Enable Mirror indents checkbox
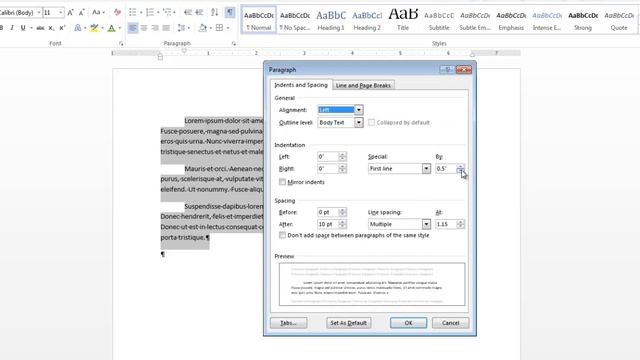 tap(282, 182)
